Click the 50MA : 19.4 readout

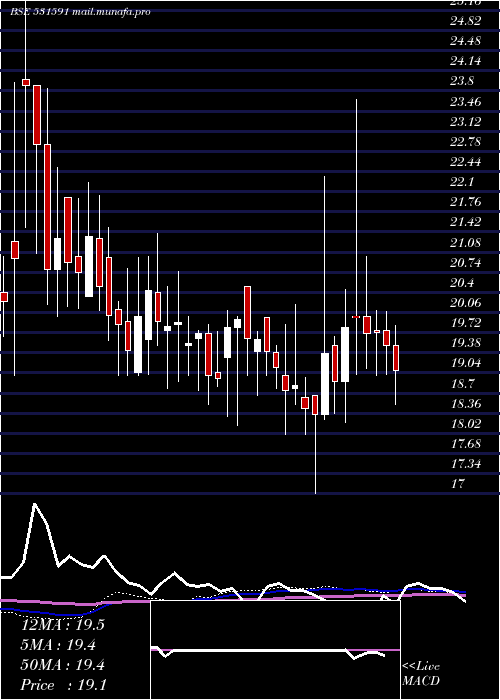pos(63,665)
